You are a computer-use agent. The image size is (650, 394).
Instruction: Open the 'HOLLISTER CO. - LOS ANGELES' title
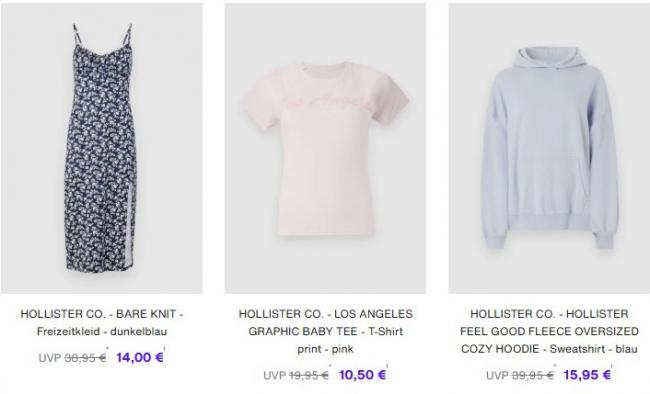326,314
